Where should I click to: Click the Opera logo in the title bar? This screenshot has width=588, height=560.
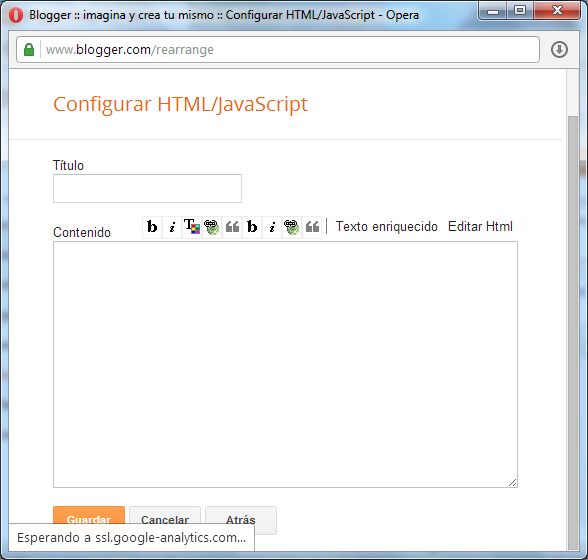pos(16,15)
